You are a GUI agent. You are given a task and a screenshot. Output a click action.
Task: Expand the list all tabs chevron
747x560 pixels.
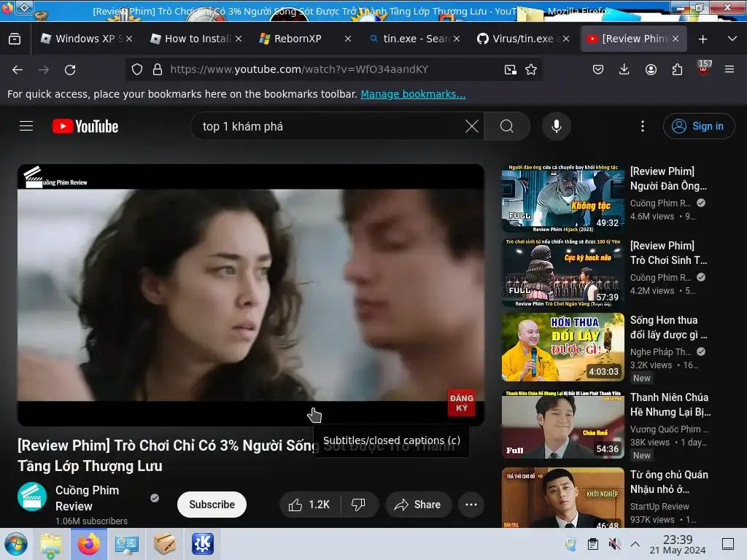pyautogui.click(x=732, y=39)
